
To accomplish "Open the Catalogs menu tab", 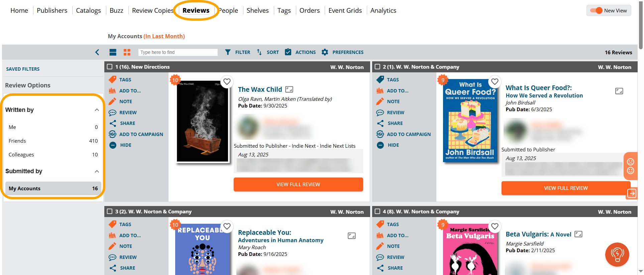I will 88,10.
